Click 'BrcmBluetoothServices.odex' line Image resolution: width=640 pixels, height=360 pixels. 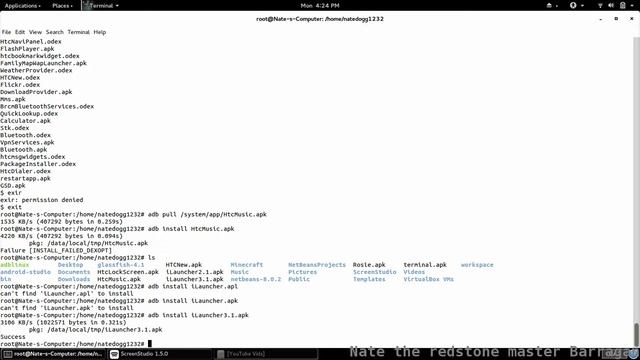coord(47,107)
